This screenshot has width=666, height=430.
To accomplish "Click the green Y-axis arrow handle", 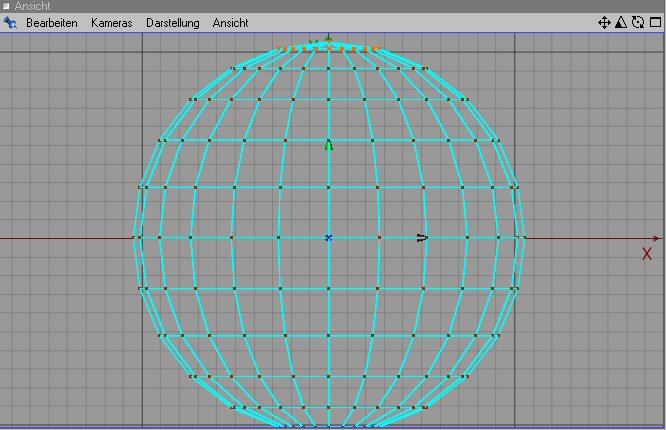I will tap(328, 146).
